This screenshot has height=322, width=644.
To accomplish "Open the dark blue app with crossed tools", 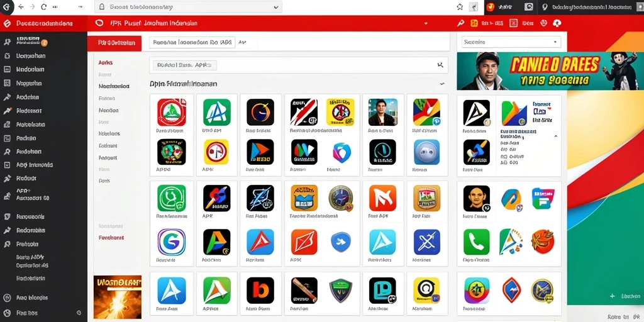I will point(427,242).
